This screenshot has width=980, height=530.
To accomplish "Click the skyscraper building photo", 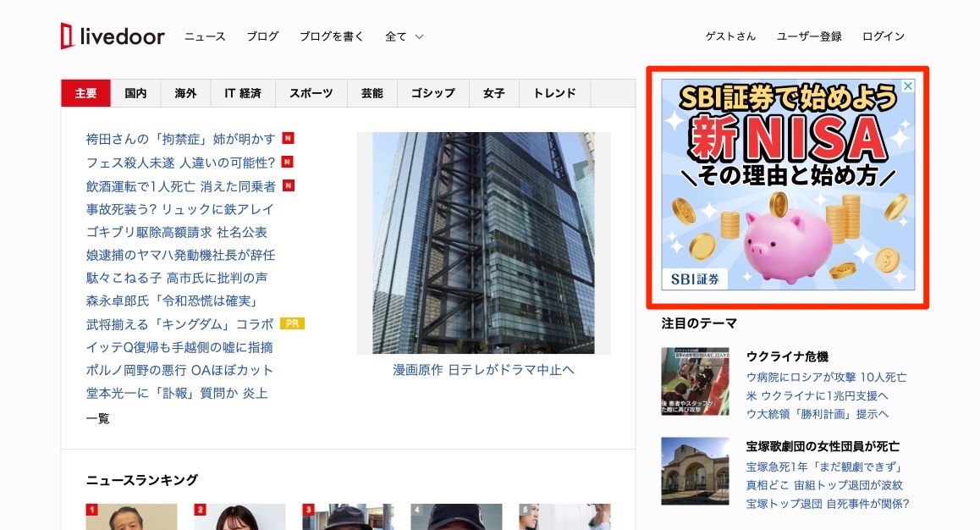I will pos(483,243).
